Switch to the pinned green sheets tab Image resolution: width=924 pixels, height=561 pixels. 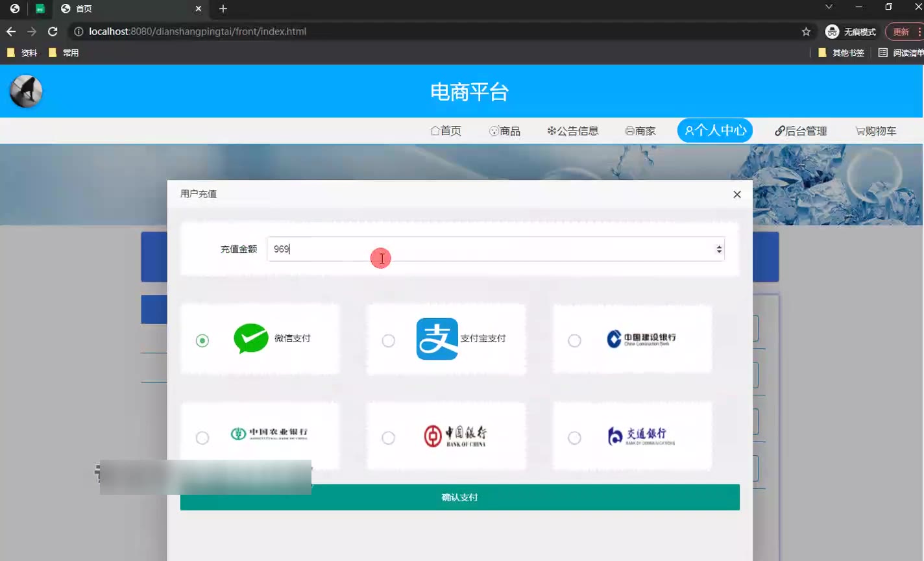tap(40, 8)
